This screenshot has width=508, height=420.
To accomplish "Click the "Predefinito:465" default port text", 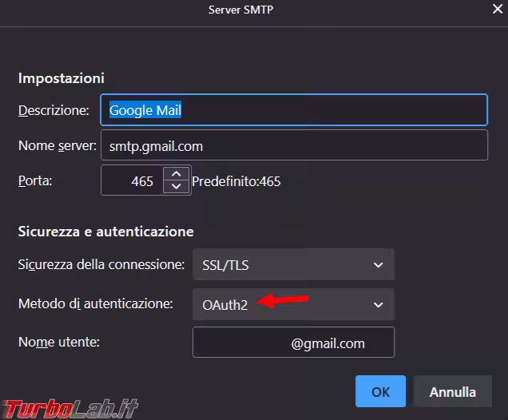I will pos(236,181).
